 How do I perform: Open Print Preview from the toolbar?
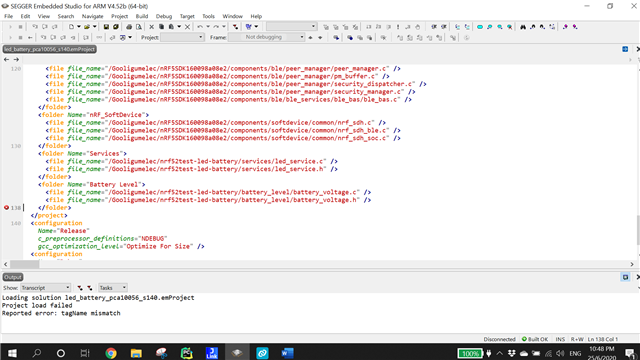click(x=139, y=27)
